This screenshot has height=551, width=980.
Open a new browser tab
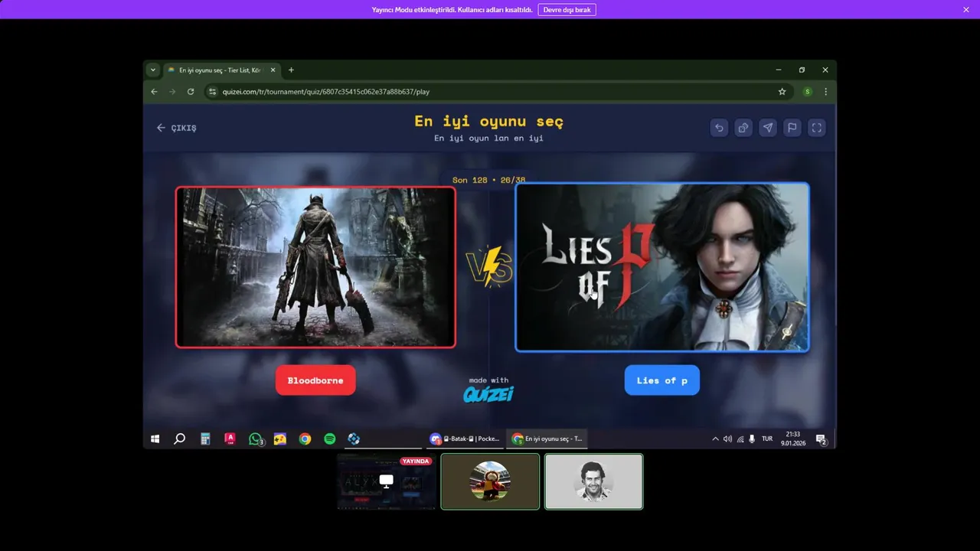coord(291,70)
